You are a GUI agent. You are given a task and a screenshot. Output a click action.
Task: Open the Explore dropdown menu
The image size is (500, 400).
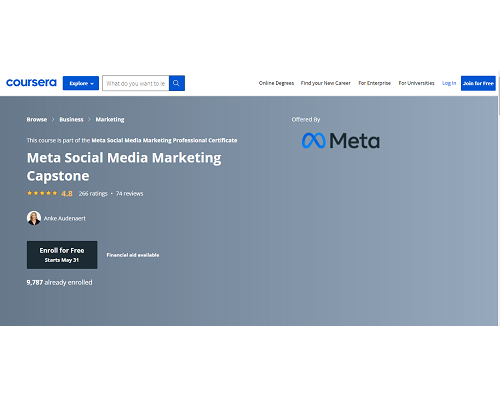click(81, 83)
